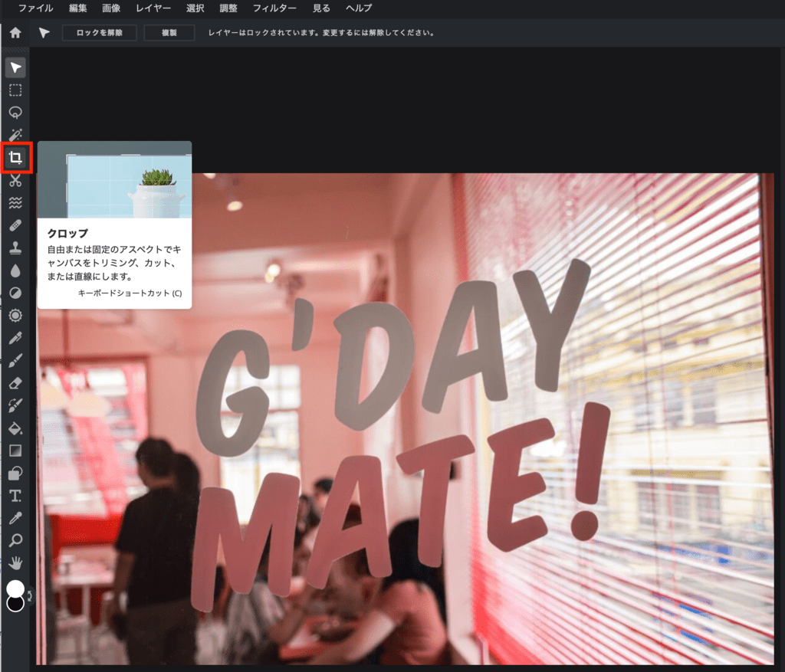Click the Home icon in the taskbar
Image resolution: width=785 pixels, height=672 pixels.
[x=14, y=33]
